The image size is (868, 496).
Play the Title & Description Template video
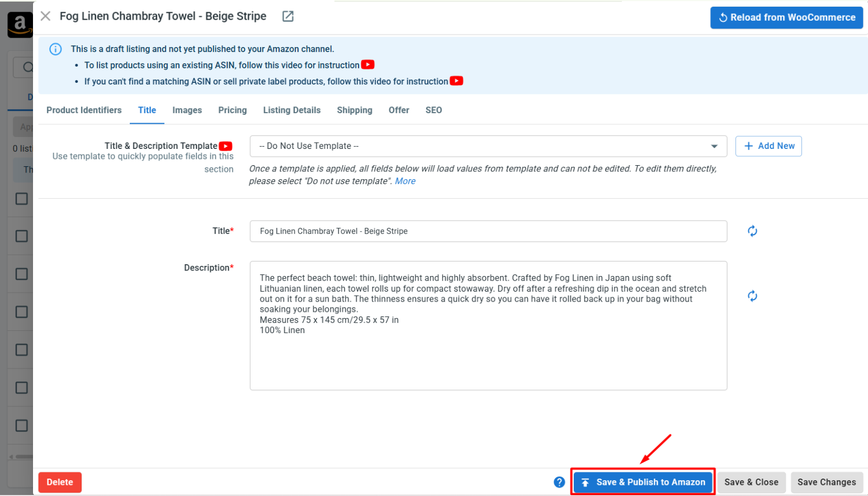point(226,146)
